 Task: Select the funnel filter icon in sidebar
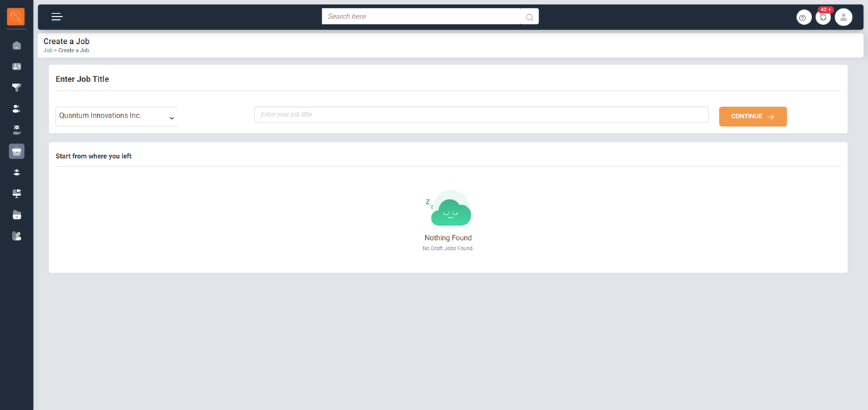16,88
